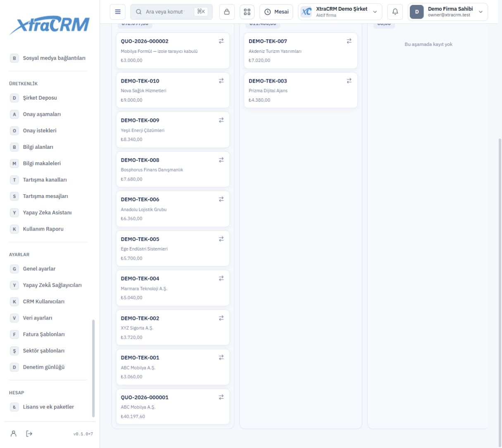Go to Onay aşamaları
Screen dimensions: 502x448
coord(48,114)
